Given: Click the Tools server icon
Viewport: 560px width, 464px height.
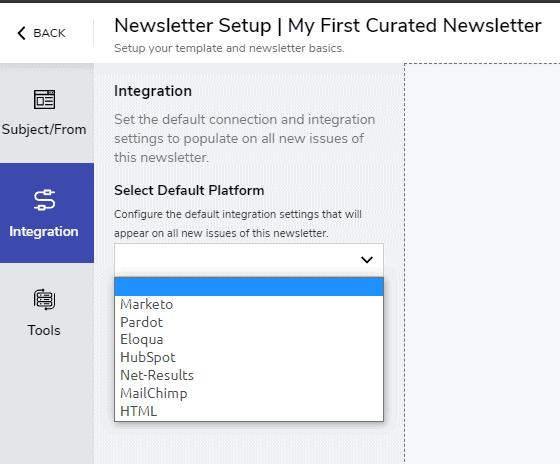Looking at the screenshot, I should pos(45,300).
